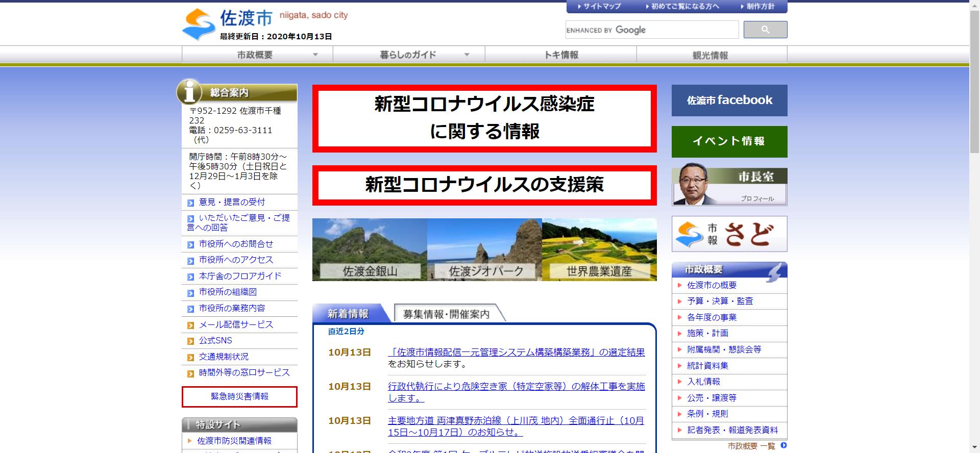Click arrow icon beside 市役所へのアクセス
This screenshot has height=453, width=980.
coord(191,261)
